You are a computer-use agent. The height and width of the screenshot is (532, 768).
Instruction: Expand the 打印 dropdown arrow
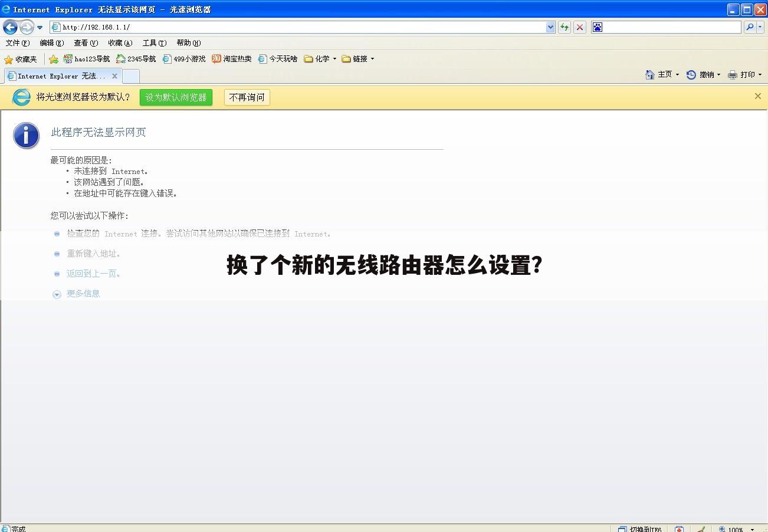(x=760, y=75)
